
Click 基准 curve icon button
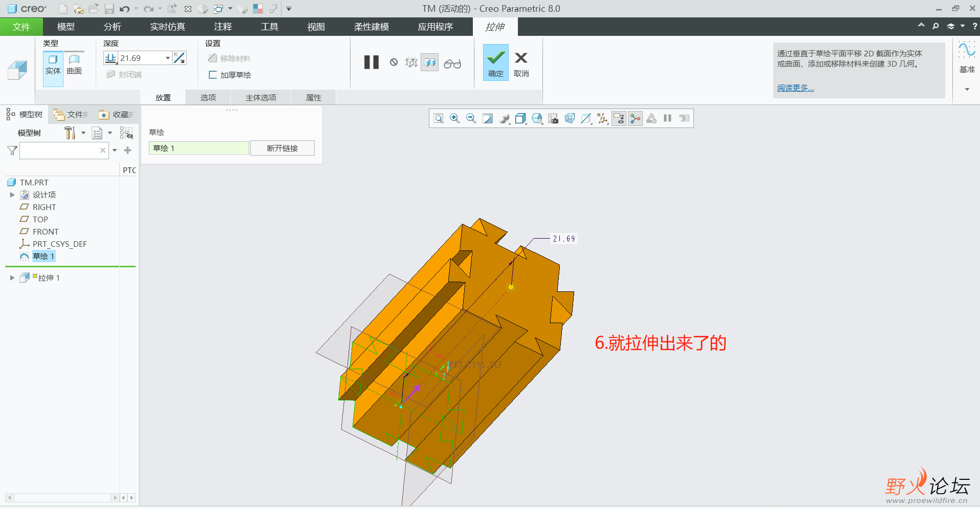967,50
